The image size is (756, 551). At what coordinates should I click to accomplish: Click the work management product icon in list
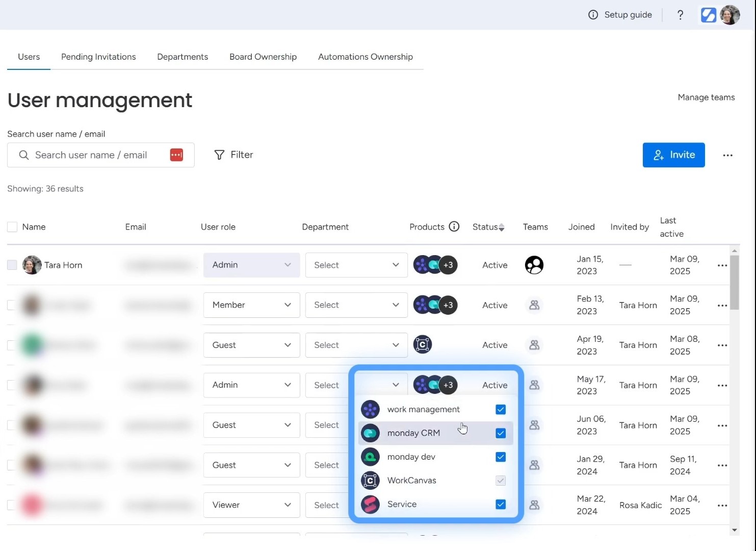(370, 410)
